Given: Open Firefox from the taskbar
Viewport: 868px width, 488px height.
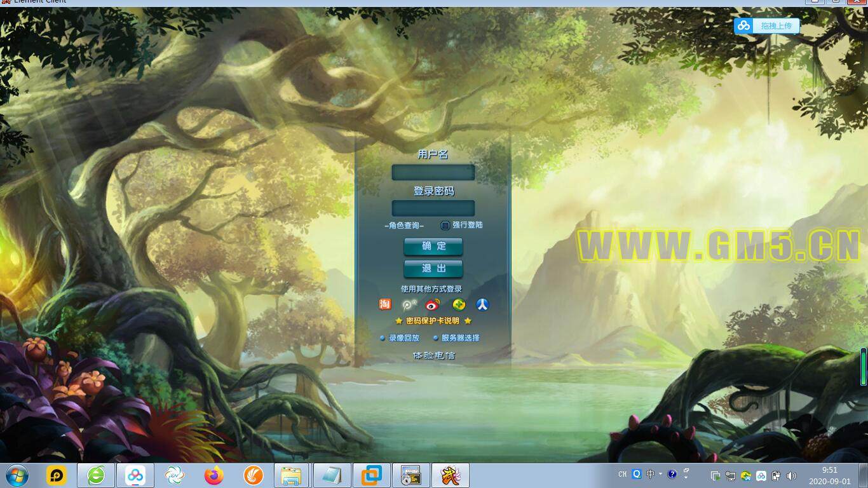Looking at the screenshot, I should point(214,475).
